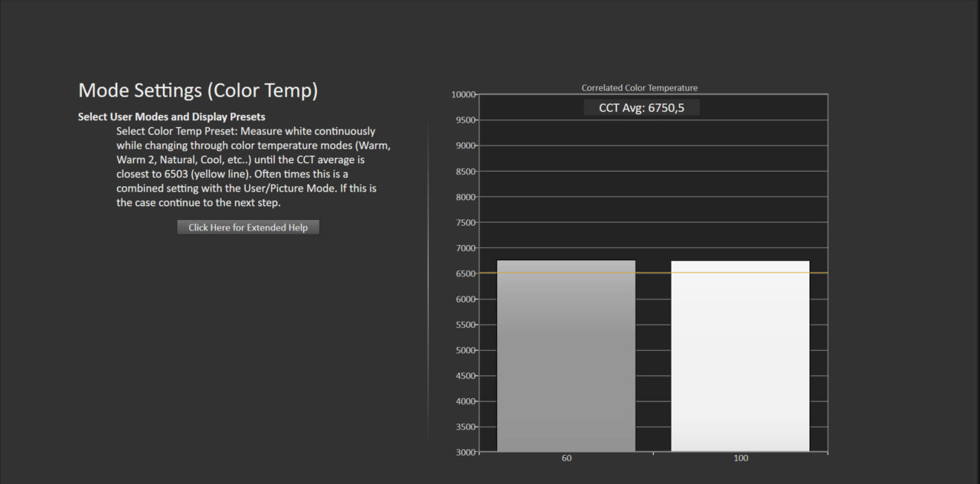The height and width of the screenshot is (484, 980).
Task: Click the 5000 y-axis label
Action: (465, 350)
